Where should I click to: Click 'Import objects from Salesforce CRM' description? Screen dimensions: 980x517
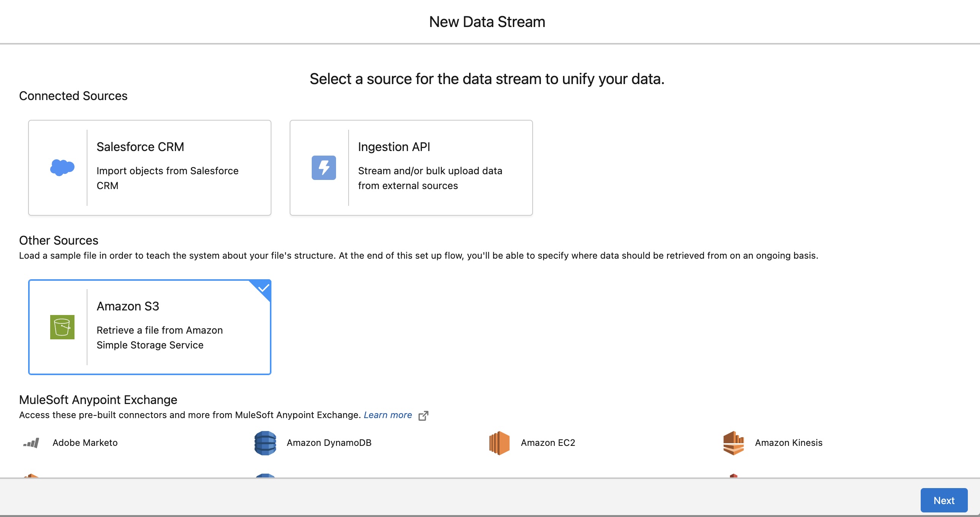coord(167,178)
